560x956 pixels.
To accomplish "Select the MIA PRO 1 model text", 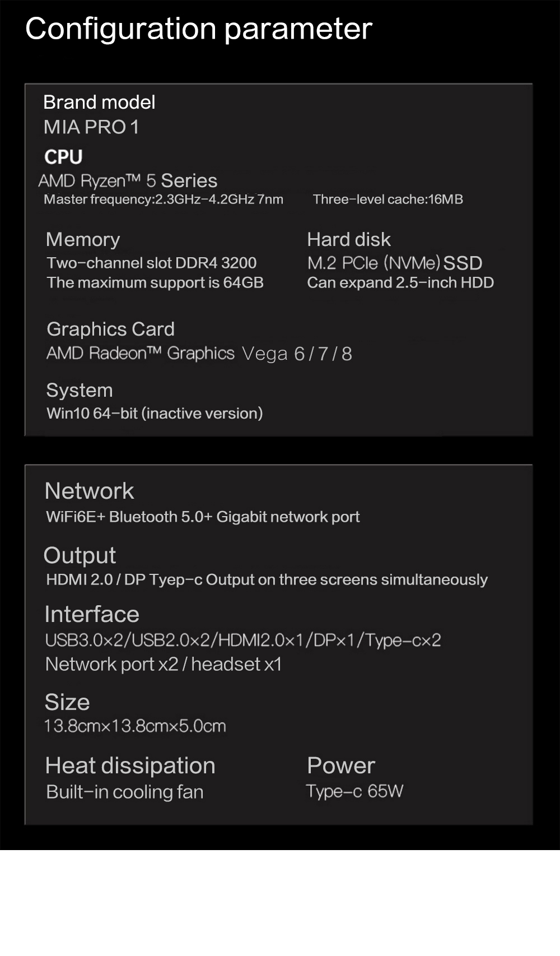I will point(91,127).
